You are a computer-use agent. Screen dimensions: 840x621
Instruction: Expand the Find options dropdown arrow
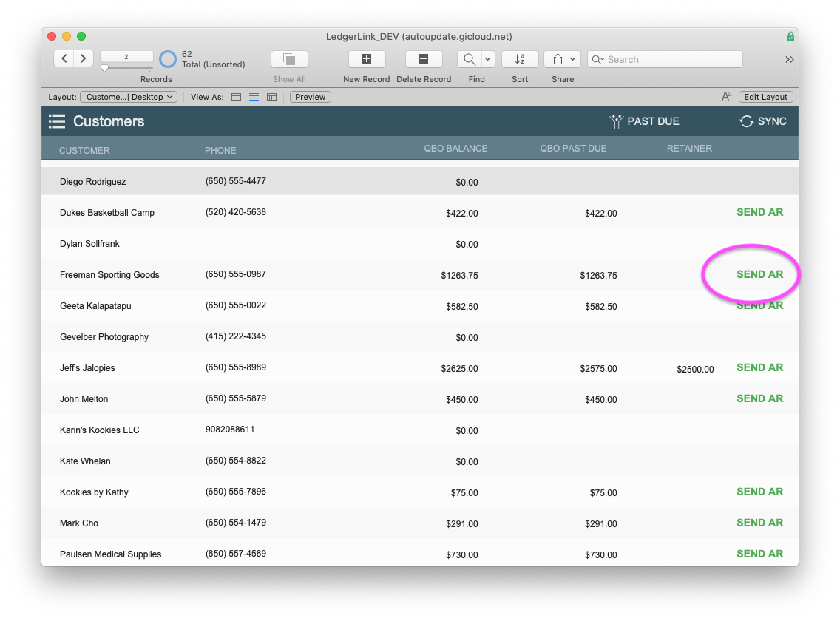coord(488,59)
